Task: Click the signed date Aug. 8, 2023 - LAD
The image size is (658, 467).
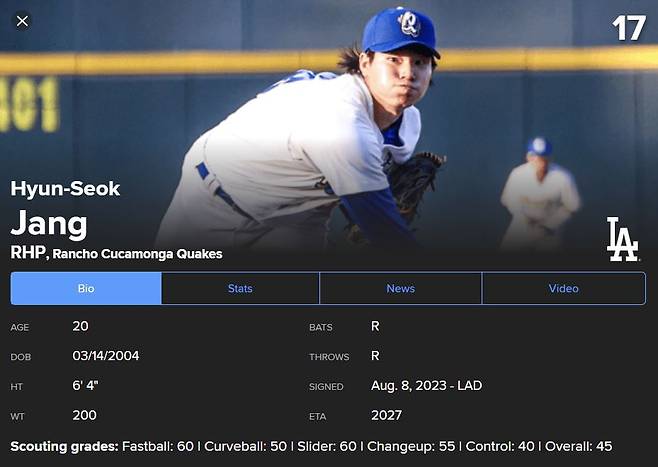Action: [x=426, y=386]
